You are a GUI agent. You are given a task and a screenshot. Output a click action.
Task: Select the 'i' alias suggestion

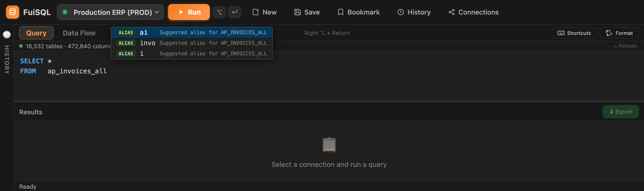click(x=192, y=54)
